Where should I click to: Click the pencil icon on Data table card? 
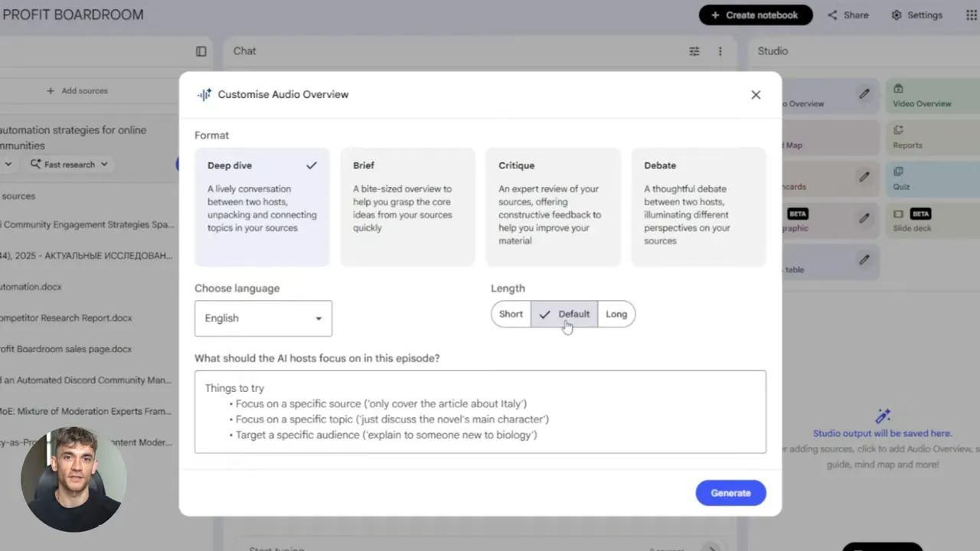(864, 259)
